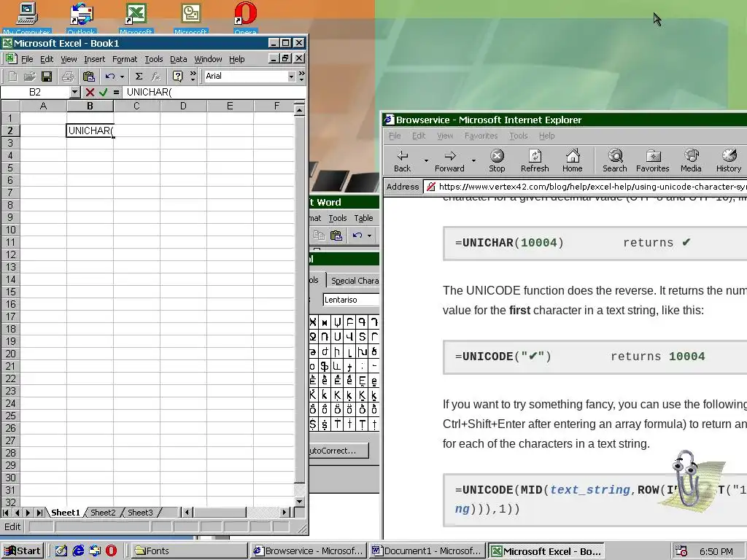The height and width of the screenshot is (560, 747).
Task: Open the Back button history dropdown
Action: tap(426, 161)
